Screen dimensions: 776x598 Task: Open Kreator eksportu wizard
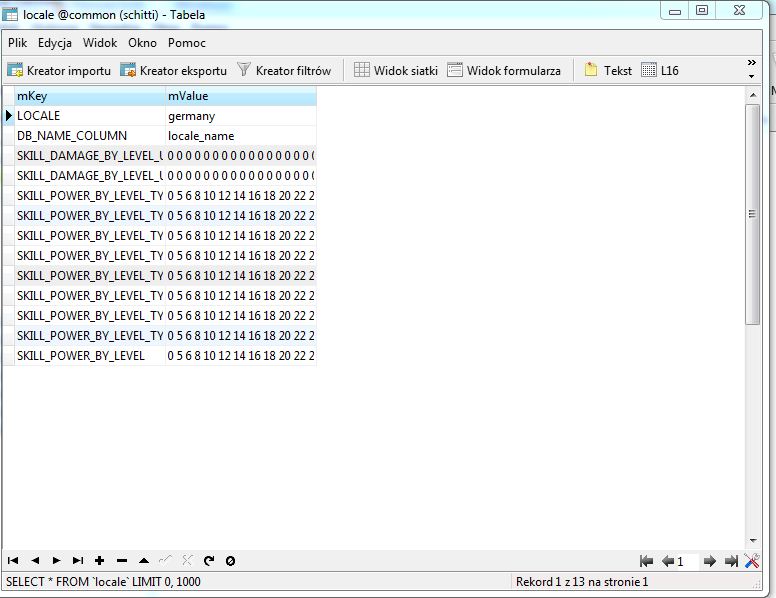pos(173,70)
